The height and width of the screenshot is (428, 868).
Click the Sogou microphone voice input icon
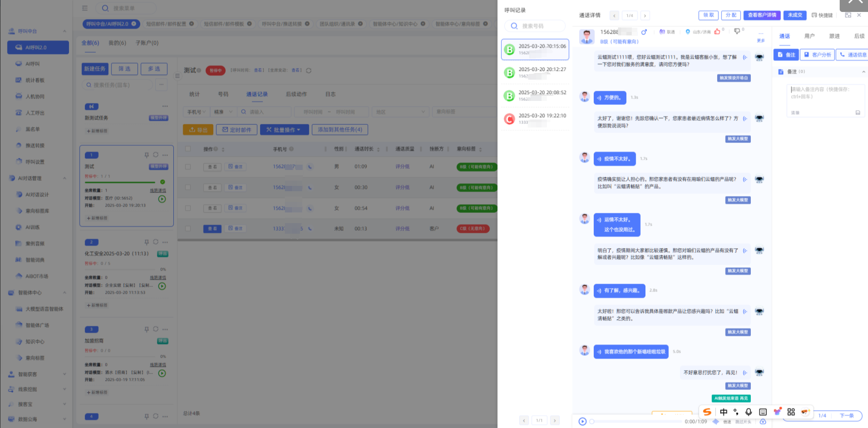click(x=749, y=412)
